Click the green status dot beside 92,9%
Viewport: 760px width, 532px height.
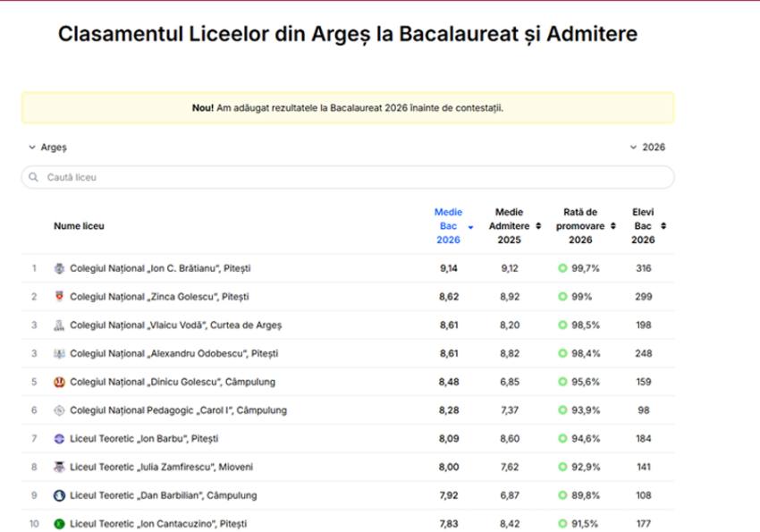click(562, 467)
